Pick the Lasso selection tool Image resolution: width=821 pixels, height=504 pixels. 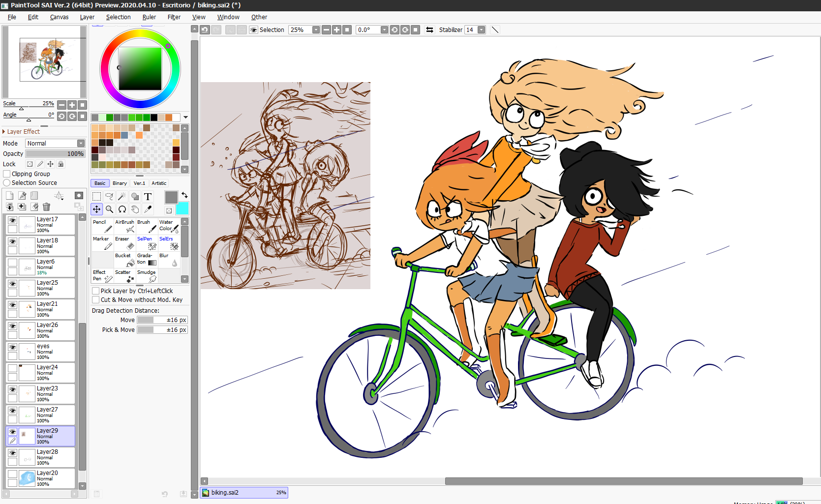109,196
